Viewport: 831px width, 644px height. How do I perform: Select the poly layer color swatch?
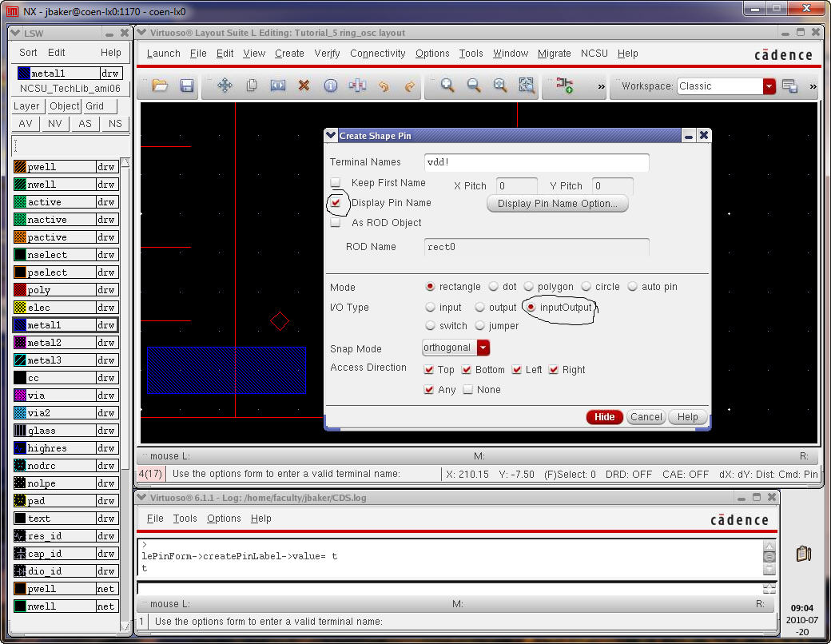20,290
